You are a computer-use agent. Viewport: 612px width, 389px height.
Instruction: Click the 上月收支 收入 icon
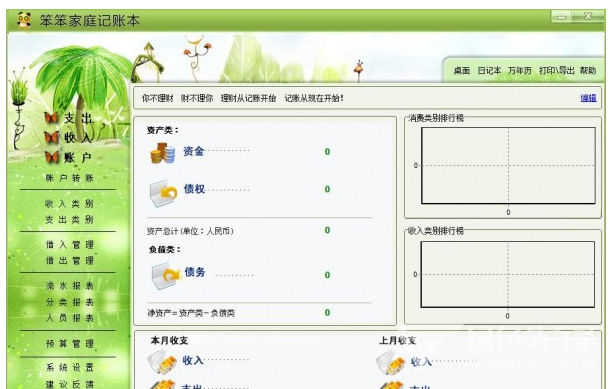tap(390, 362)
